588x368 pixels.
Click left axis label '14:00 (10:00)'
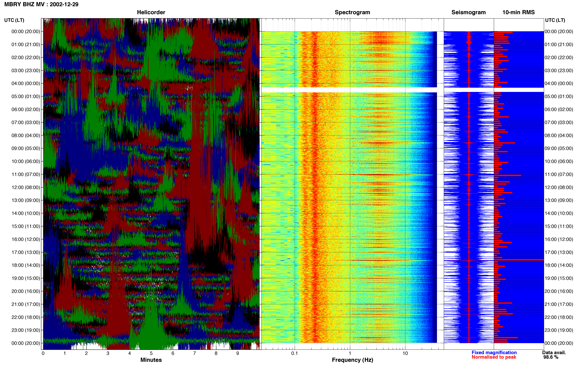click(x=26, y=213)
